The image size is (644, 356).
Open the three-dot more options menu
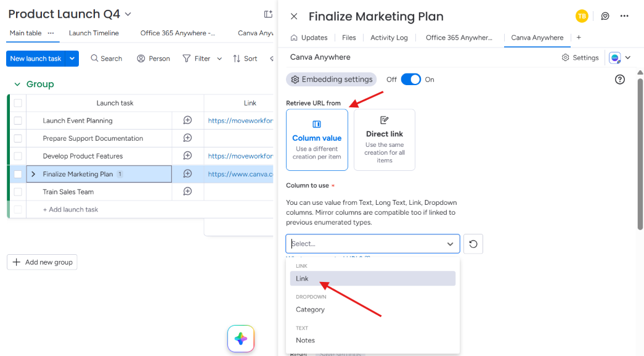click(x=624, y=16)
